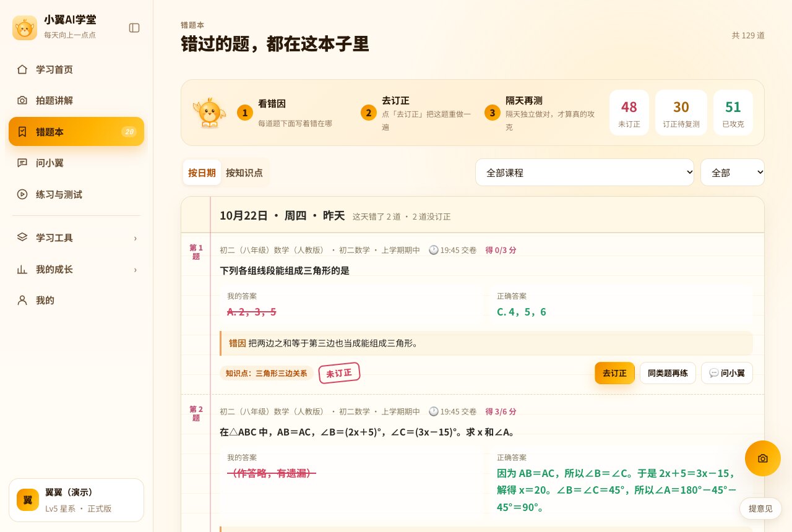792x532 pixels.
Task: Open the 提意见 feedback button
Action: (x=760, y=508)
